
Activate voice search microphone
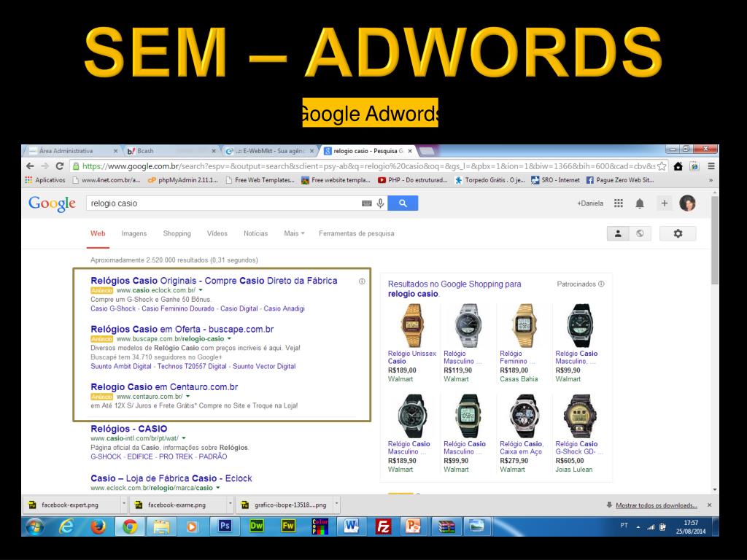point(380,203)
